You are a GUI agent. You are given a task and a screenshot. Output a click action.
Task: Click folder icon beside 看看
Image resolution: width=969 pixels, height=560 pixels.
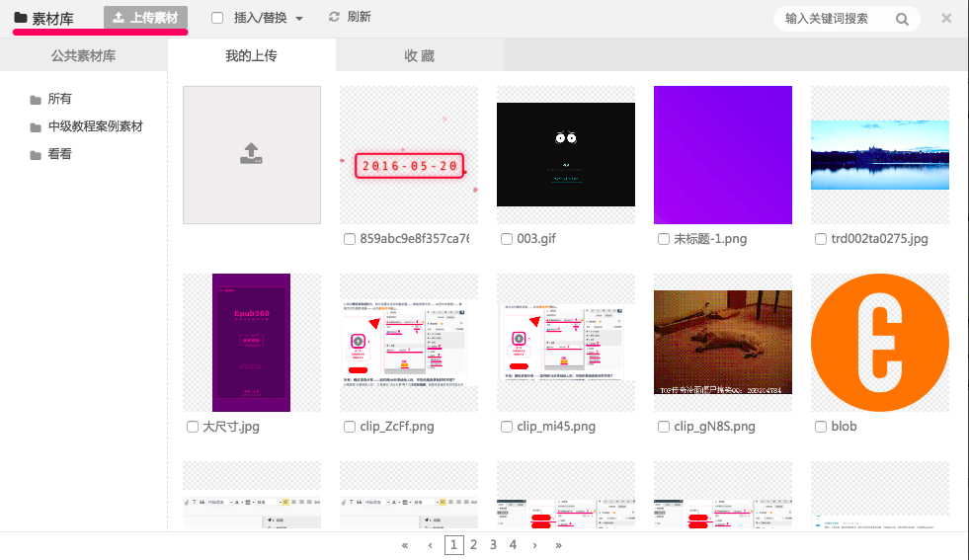pyautogui.click(x=36, y=155)
